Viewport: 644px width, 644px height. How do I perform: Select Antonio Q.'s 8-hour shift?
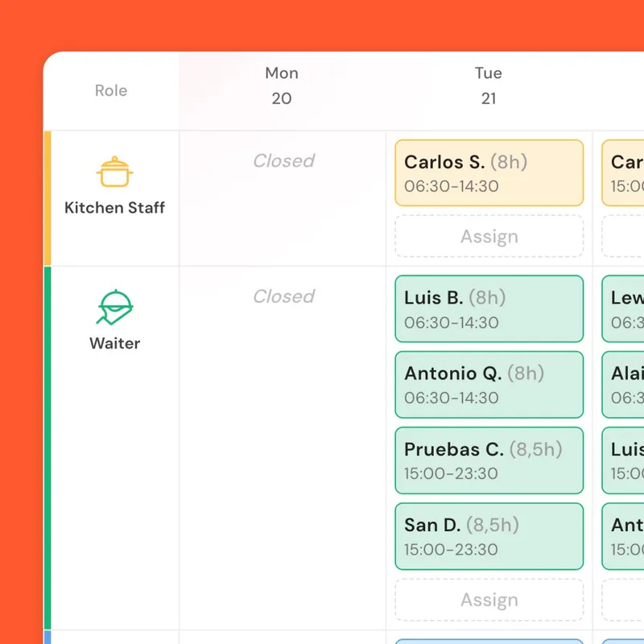pyautogui.click(x=489, y=385)
